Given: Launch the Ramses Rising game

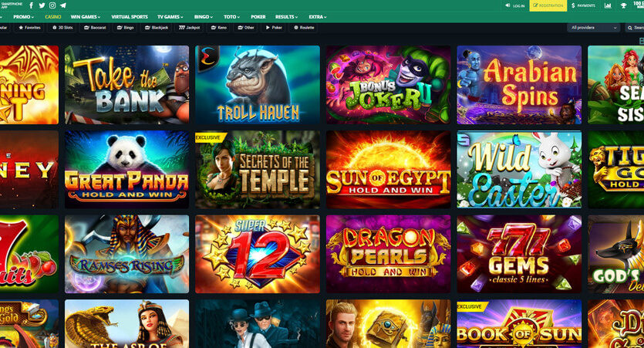Looking at the screenshot, I should [127, 254].
